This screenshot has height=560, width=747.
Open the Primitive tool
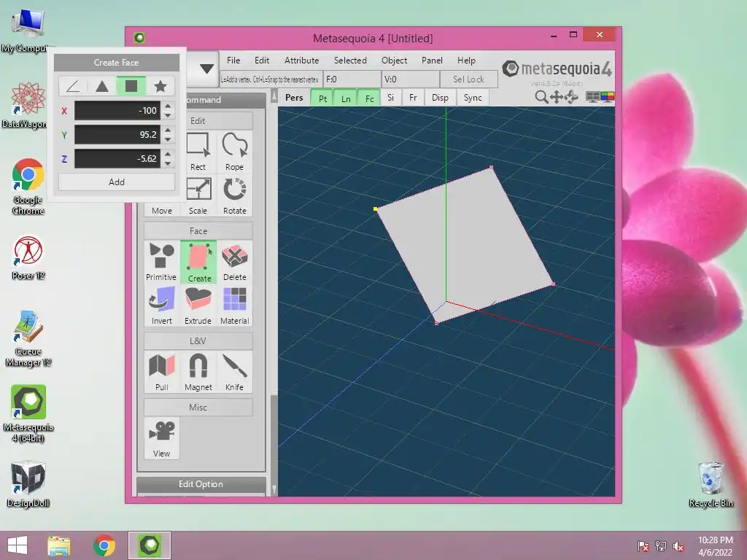pyautogui.click(x=161, y=262)
